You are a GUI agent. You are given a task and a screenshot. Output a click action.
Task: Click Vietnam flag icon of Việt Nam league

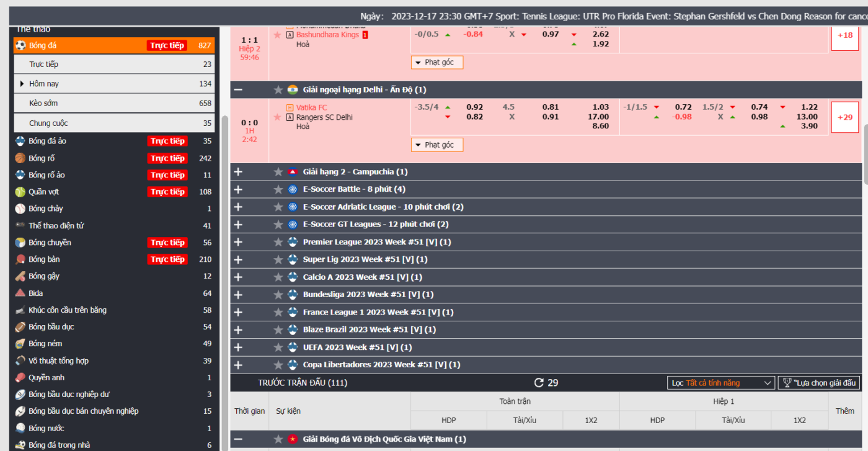293,439
